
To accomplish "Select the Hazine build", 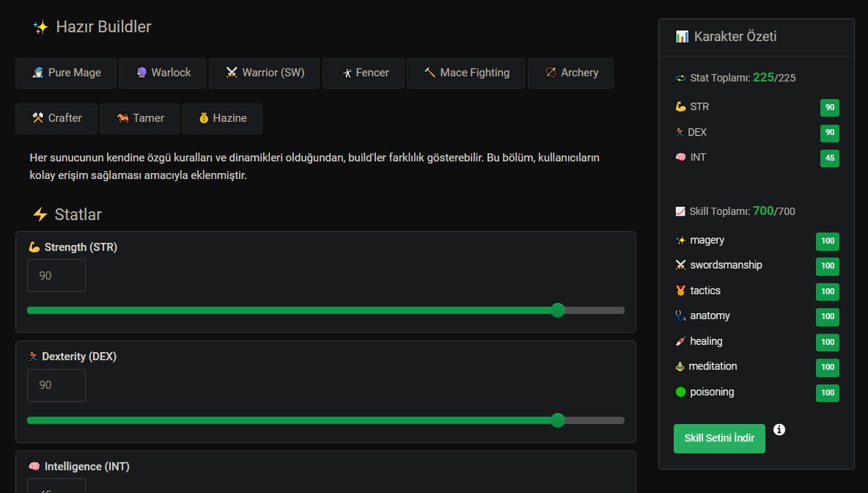I will [222, 119].
